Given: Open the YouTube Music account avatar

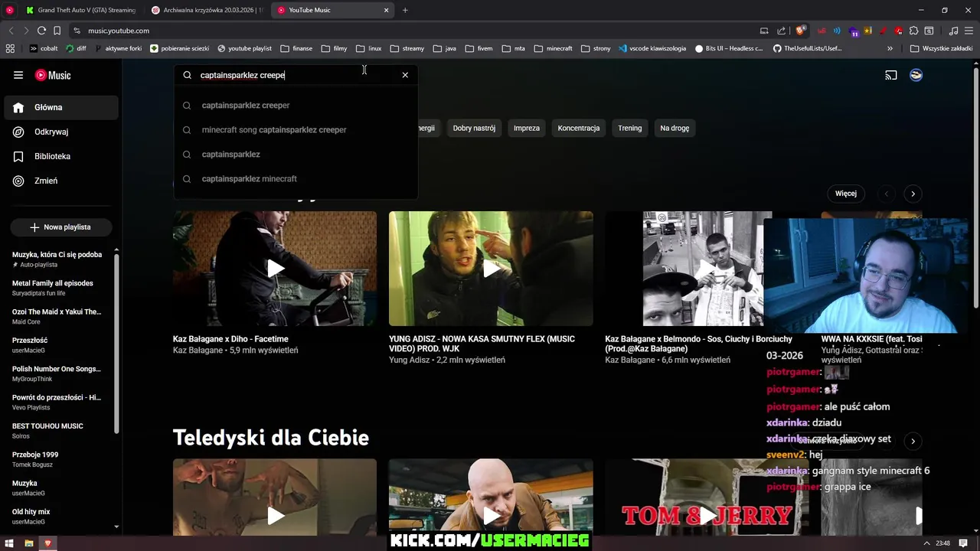Looking at the screenshot, I should (916, 75).
